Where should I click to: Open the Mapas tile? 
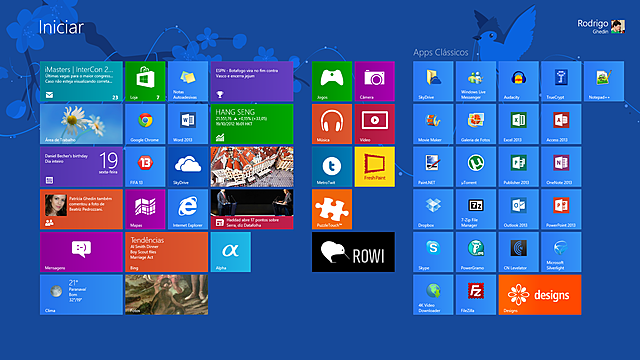click(145, 209)
